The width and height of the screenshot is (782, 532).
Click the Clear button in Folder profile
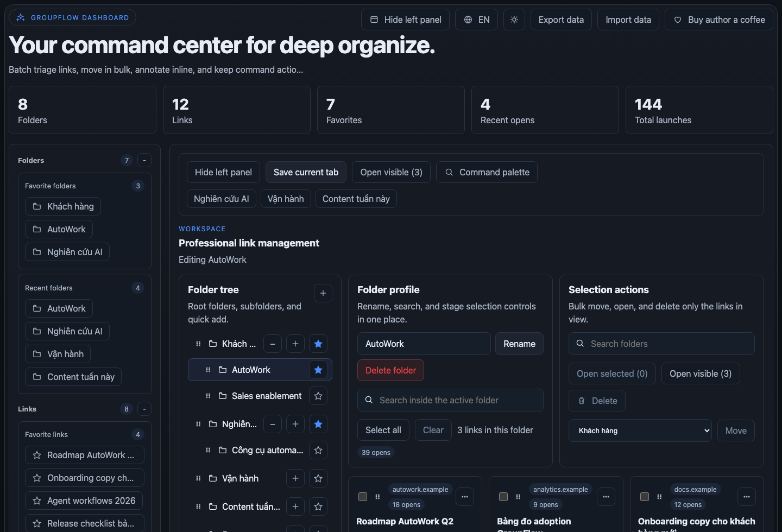[x=433, y=430]
